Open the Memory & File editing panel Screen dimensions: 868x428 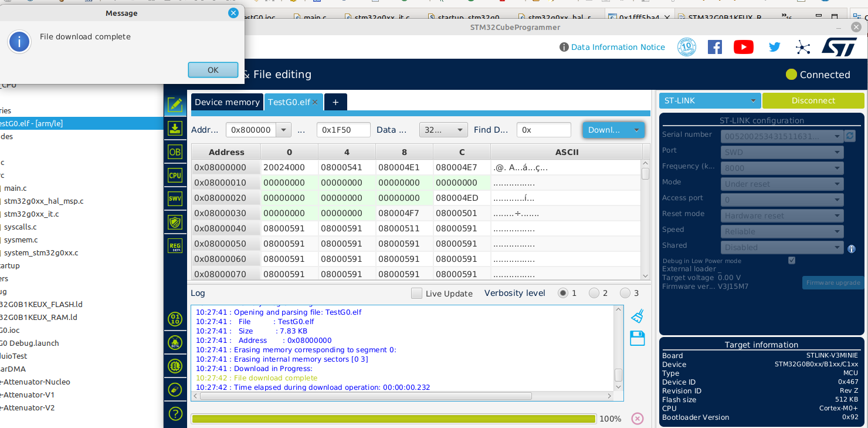tap(175, 105)
